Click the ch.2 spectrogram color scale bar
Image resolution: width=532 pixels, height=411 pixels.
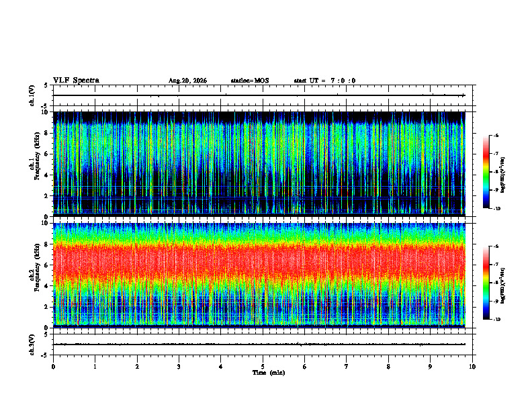[486, 283]
